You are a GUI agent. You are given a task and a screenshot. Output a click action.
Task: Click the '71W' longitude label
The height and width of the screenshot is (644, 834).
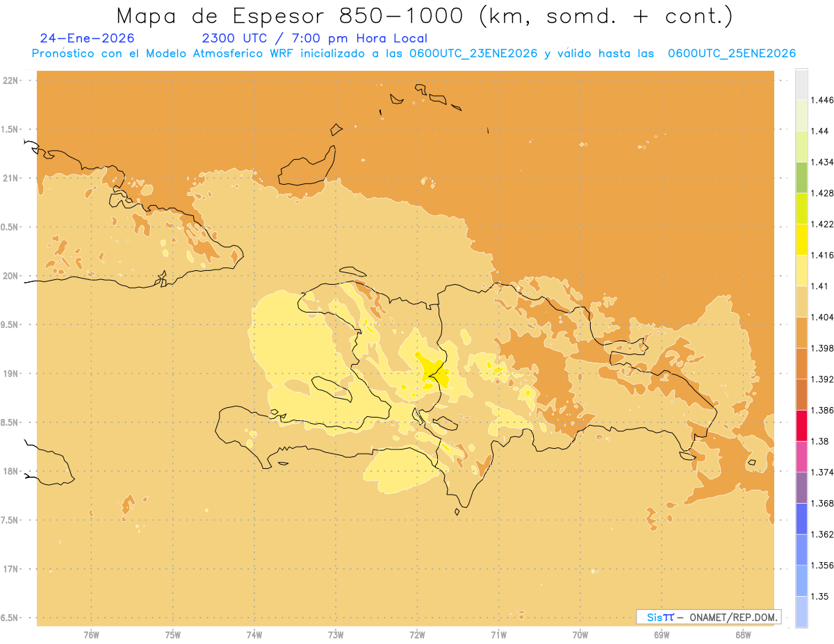click(498, 634)
